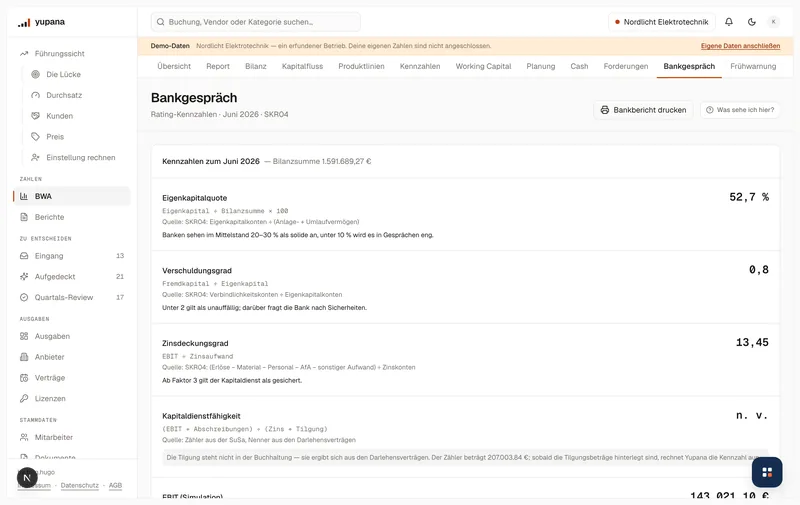Screen dimensions: 800x505
Task: Click the Quartals-Review check icon
Action: [24, 297]
